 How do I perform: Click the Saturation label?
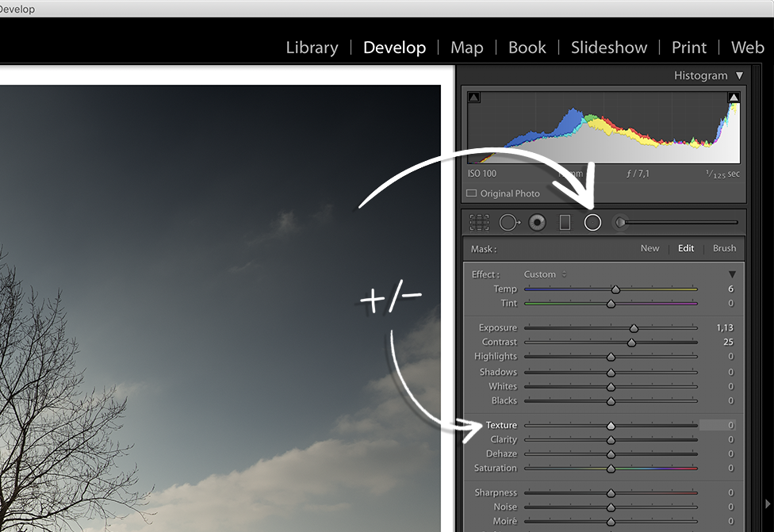pyautogui.click(x=495, y=468)
